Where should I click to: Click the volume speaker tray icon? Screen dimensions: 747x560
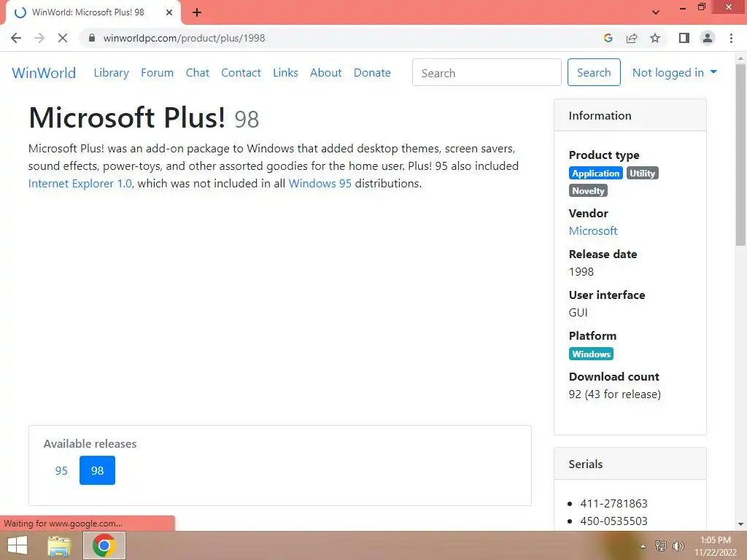[678, 546]
